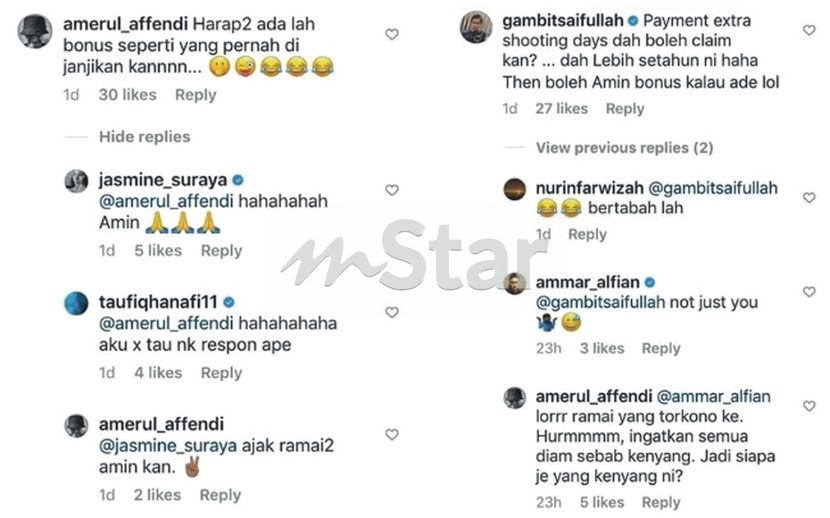The image size is (830, 518).
Task: Open nurinfarwizah username link
Action: pyautogui.click(x=590, y=188)
